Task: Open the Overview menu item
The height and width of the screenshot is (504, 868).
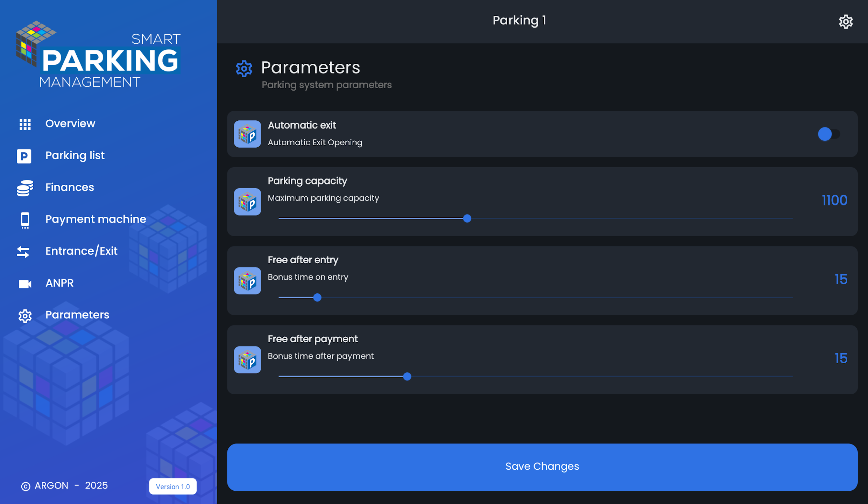Action: (70, 124)
